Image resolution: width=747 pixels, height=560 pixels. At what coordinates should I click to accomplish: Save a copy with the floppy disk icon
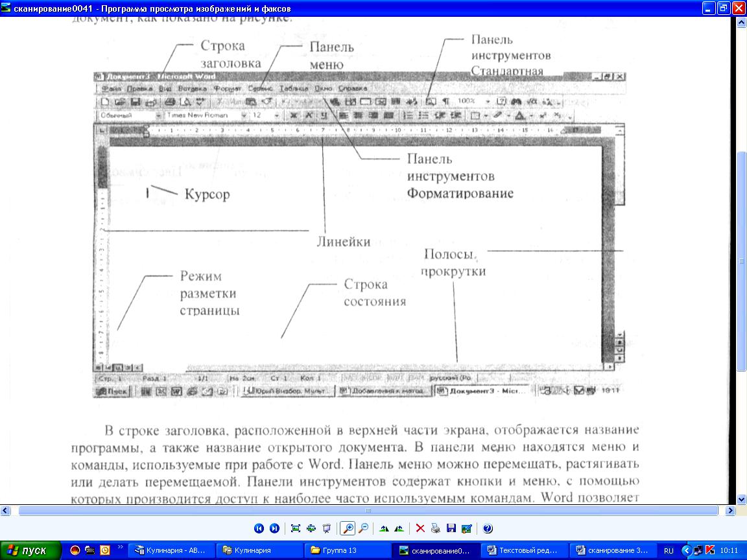coord(451,528)
